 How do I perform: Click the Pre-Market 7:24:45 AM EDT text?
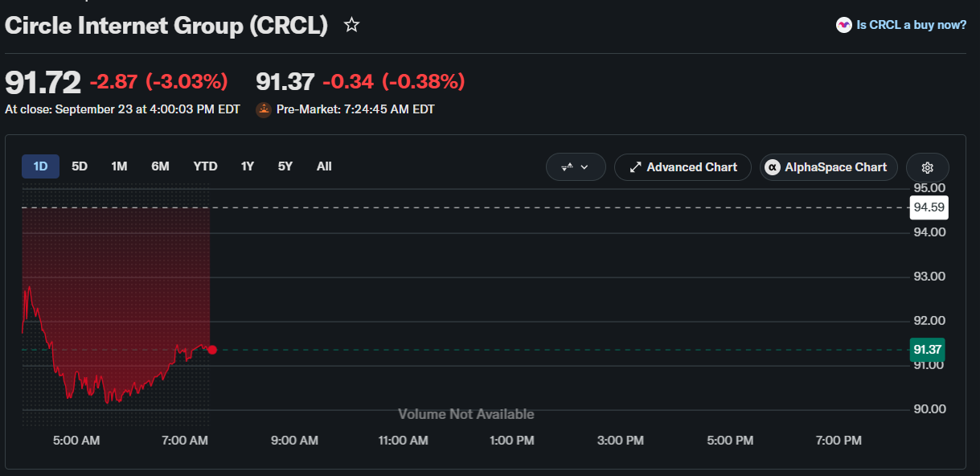coord(355,109)
